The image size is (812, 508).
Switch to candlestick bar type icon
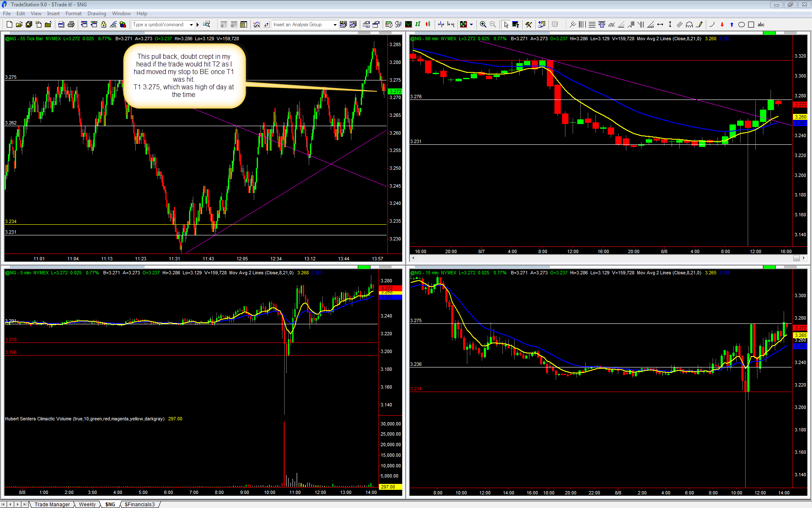coord(428,25)
